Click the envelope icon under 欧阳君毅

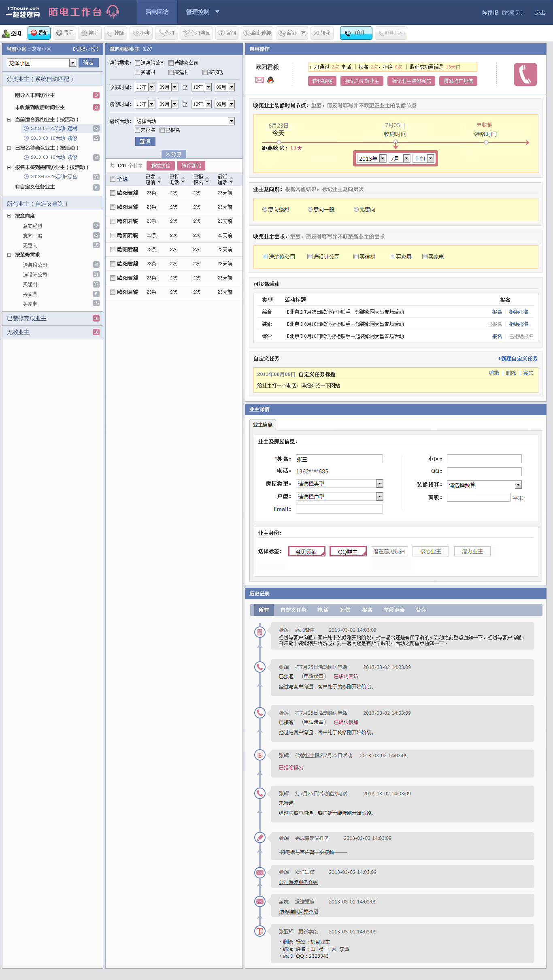(x=259, y=80)
